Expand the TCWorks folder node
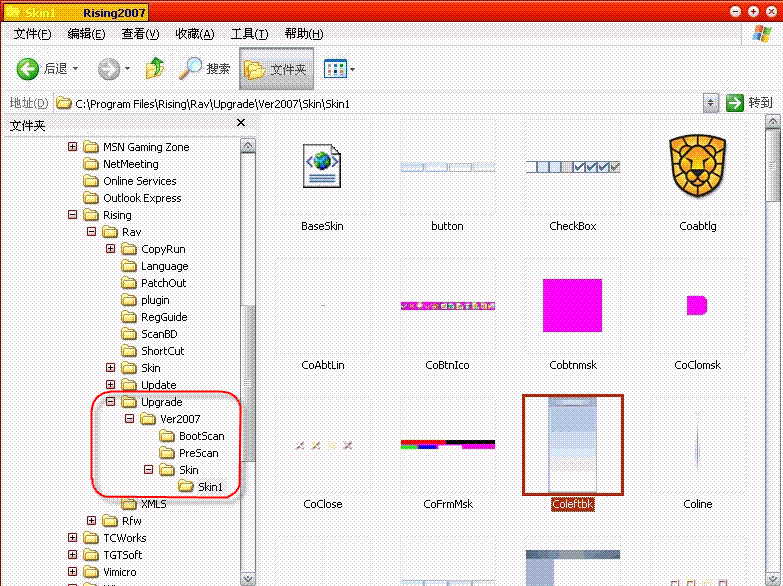The width and height of the screenshot is (783, 586). 72,537
